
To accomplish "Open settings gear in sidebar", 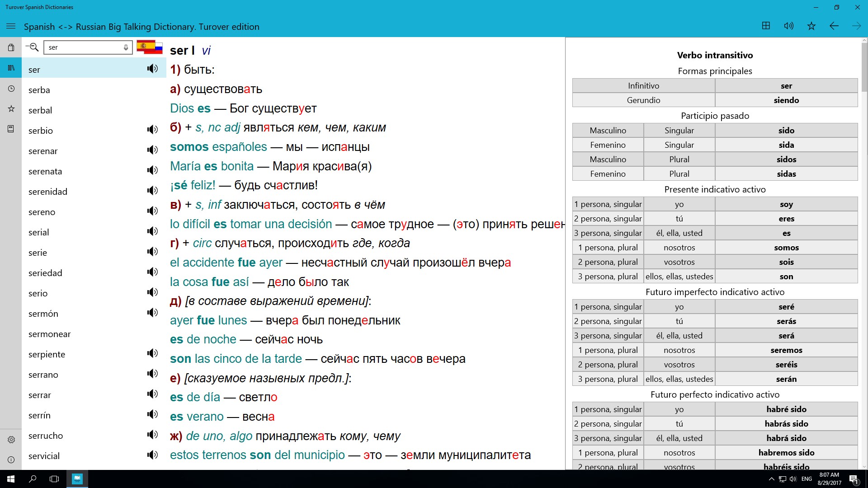I will click(11, 440).
